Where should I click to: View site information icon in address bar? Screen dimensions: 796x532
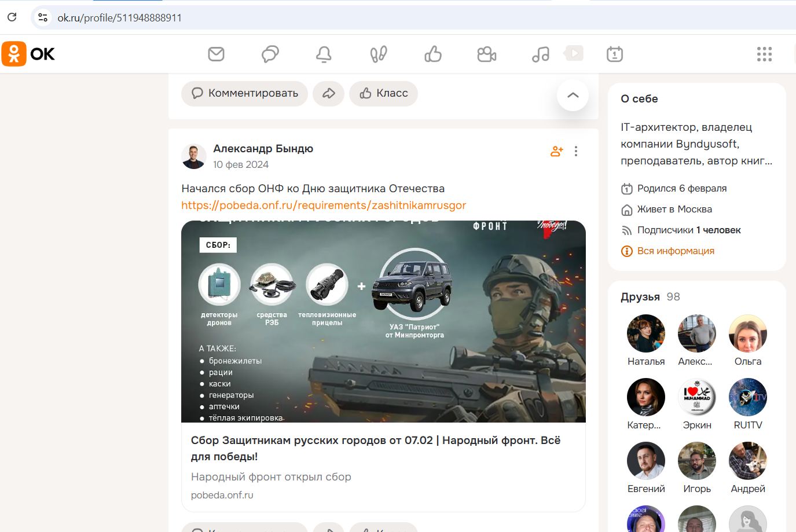point(43,17)
